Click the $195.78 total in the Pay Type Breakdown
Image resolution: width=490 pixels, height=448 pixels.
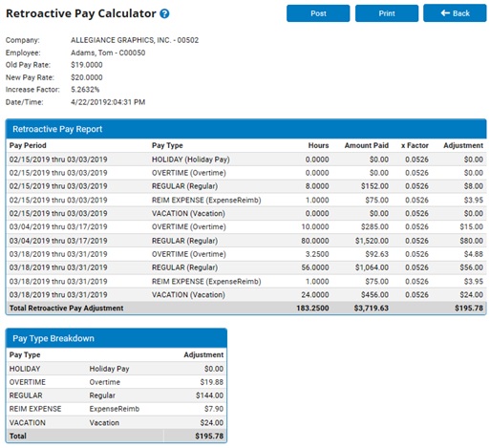pos(209,437)
